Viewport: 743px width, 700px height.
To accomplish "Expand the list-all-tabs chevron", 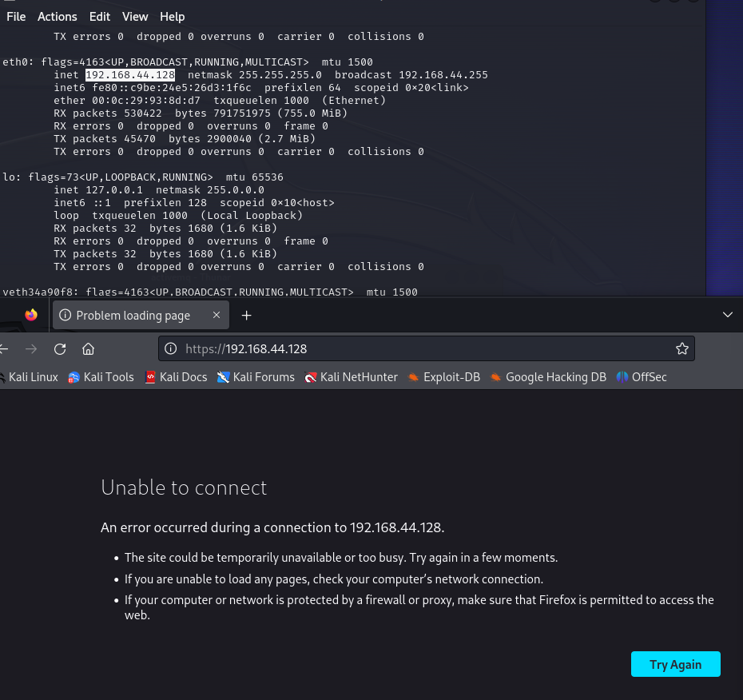I will 727,315.
